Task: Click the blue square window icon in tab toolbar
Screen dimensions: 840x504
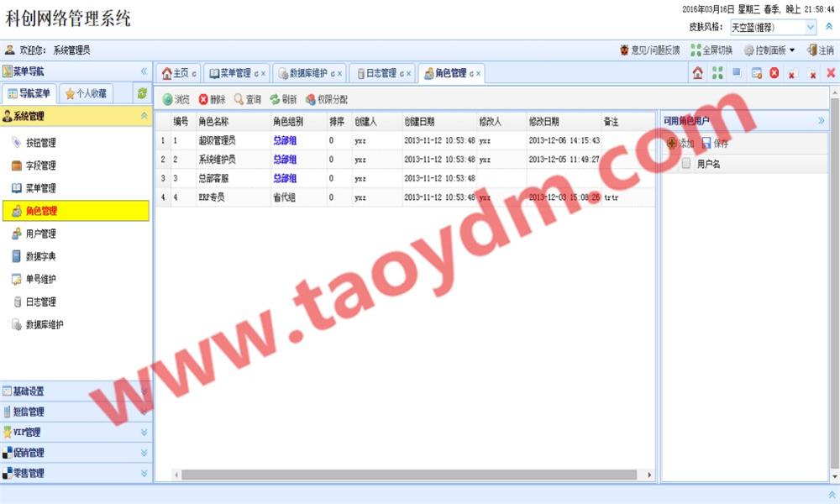Action: (x=738, y=71)
